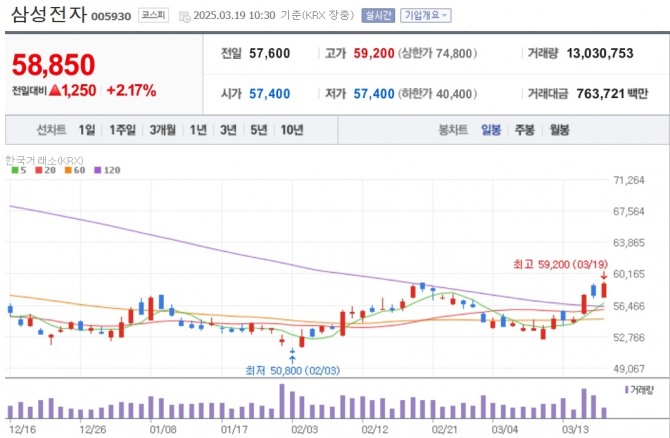Image resolution: width=670 pixels, height=438 pixels.
Task: Click the 02/03 date axis label
Action: coord(304,429)
